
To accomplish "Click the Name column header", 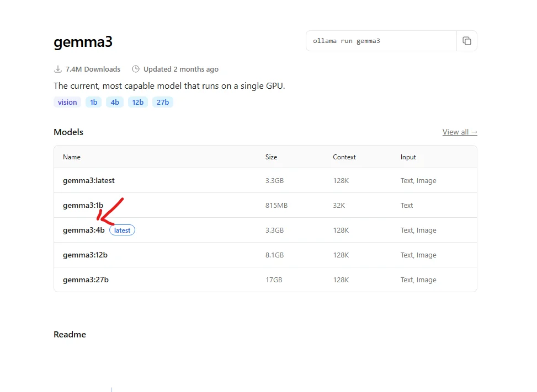I will click(72, 157).
